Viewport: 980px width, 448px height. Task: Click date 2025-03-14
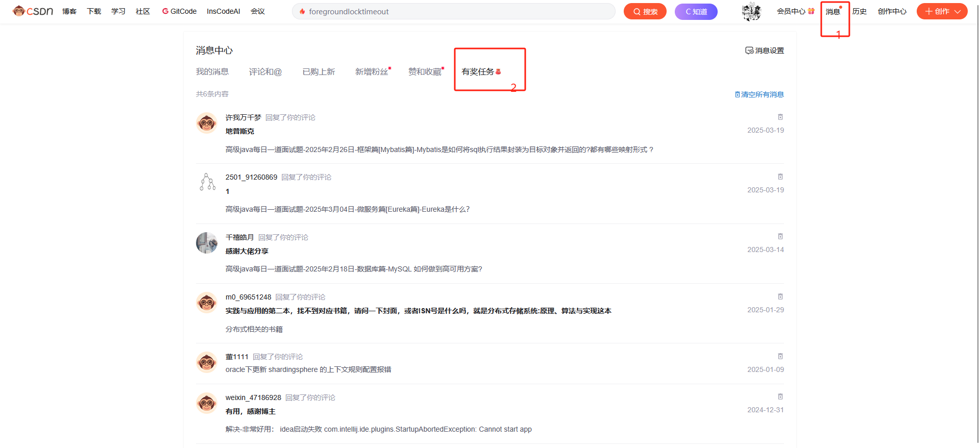766,250
